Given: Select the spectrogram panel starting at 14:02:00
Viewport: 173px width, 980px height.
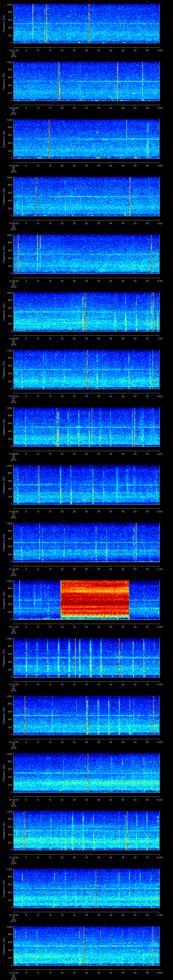Looking at the screenshot, I should 86,81.
